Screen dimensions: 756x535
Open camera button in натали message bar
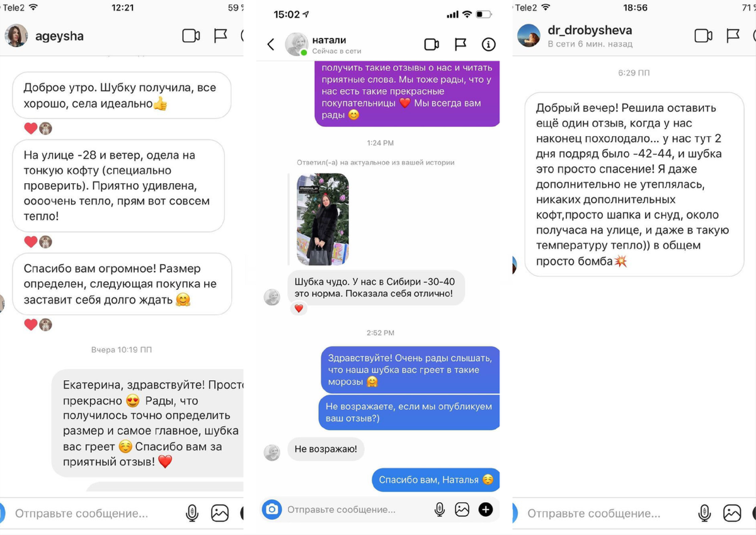tap(272, 509)
